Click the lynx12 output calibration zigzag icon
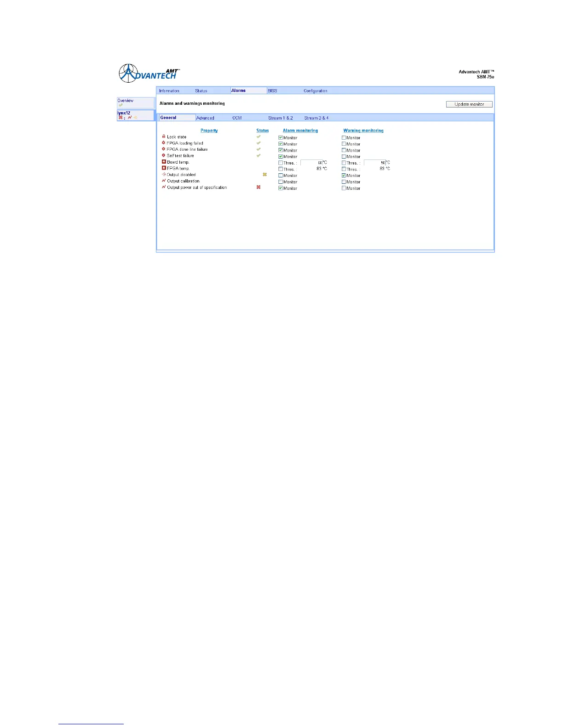 130,117
